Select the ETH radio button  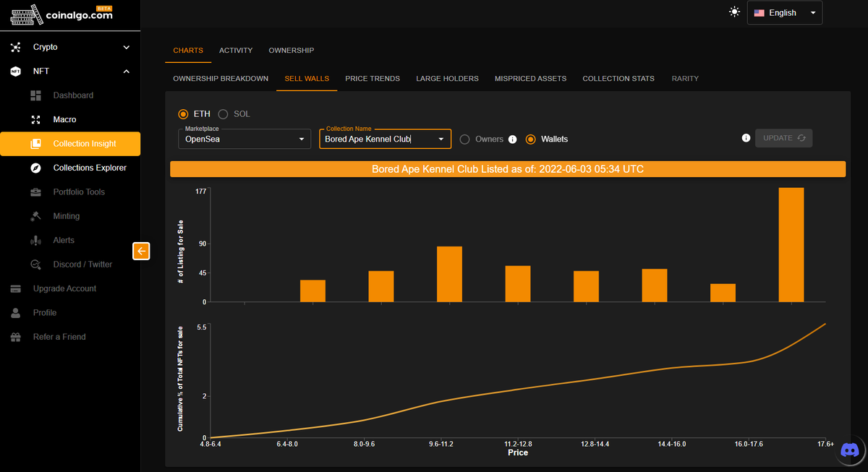point(183,114)
